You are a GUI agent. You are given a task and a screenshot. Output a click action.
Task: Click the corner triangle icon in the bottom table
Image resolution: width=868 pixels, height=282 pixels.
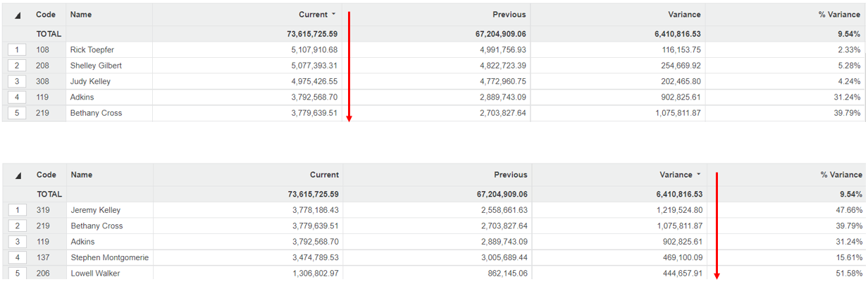(x=18, y=176)
